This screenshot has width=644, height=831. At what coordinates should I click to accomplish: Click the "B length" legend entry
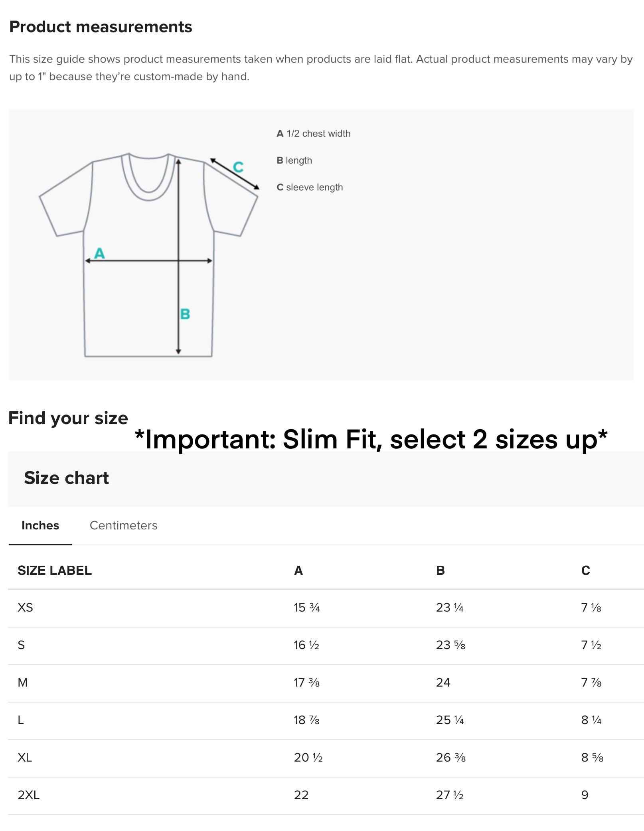[294, 160]
